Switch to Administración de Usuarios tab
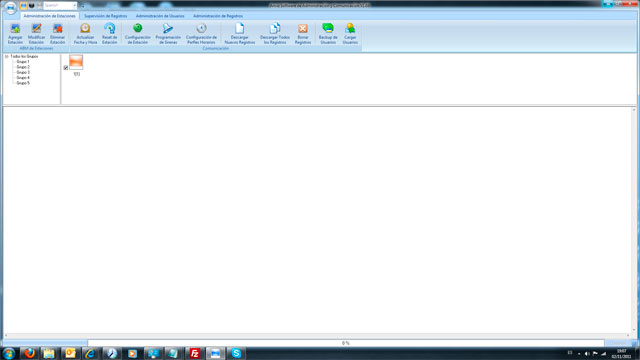640x360 pixels. (160, 16)
